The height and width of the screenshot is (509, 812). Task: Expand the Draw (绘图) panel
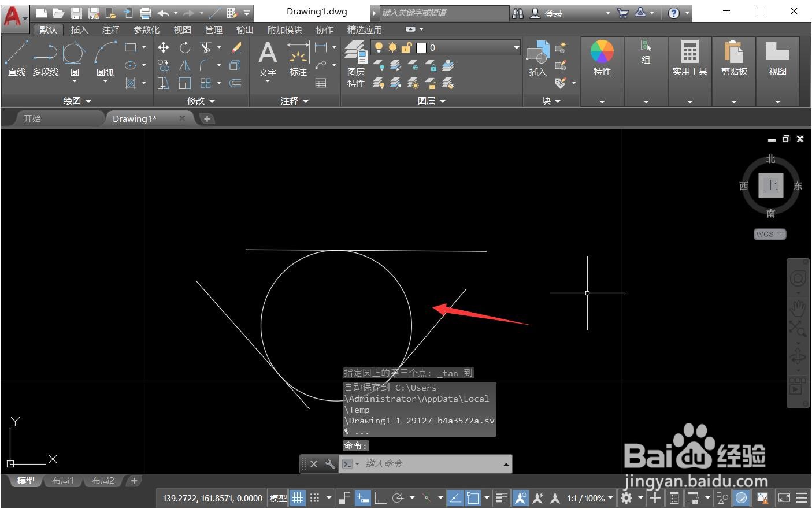coord(77,101)
